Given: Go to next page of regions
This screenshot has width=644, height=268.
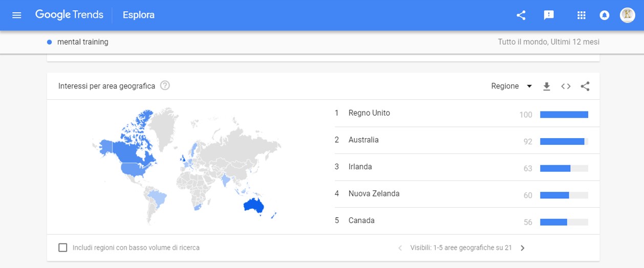Looking at the screenshot, I should (522, 248).
